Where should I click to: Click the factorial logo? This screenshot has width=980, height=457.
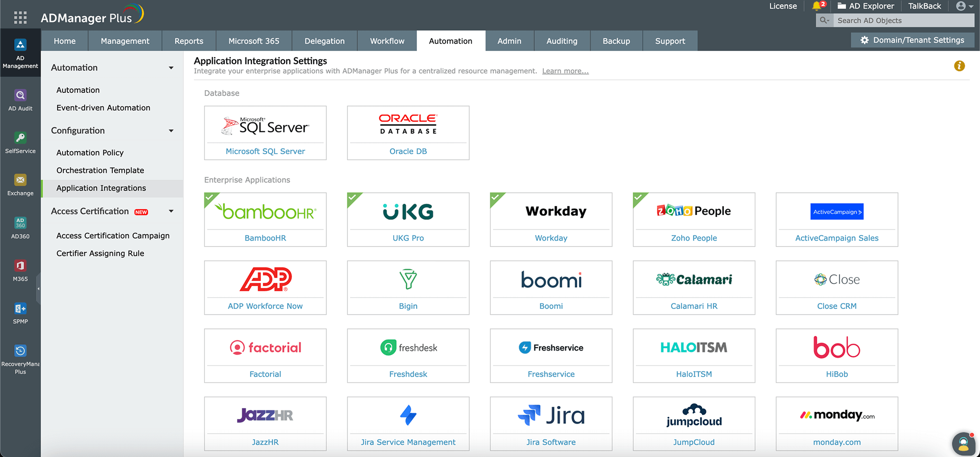(x=265, y=348)
